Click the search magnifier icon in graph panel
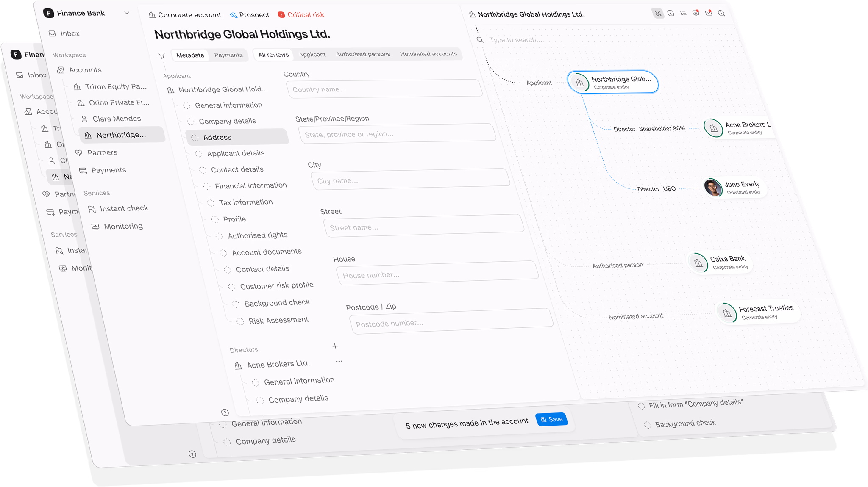This screenshot has width=868, height=487. (x=480, y=40)
